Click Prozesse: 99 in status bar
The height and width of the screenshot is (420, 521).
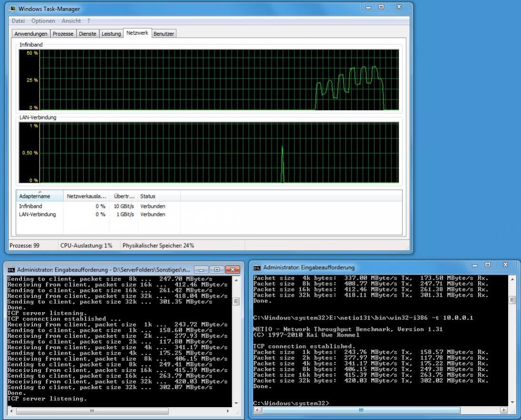click(24, 245)
